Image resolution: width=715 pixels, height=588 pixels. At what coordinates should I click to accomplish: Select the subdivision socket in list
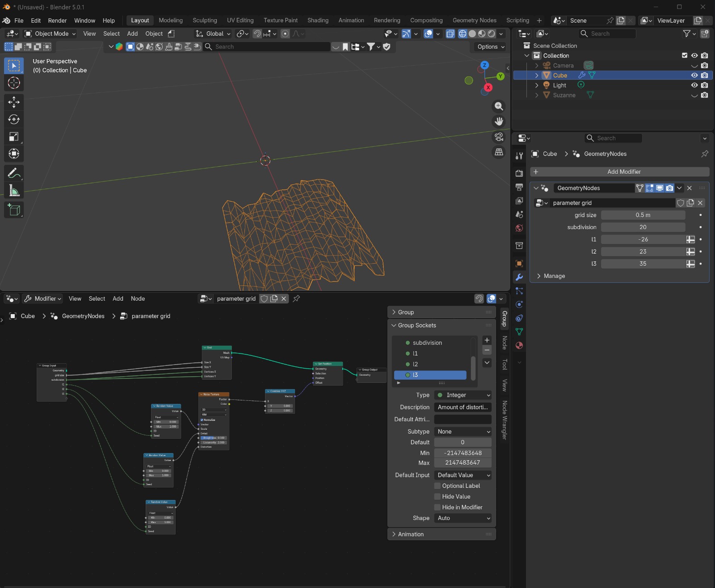(x=427, y=343)
